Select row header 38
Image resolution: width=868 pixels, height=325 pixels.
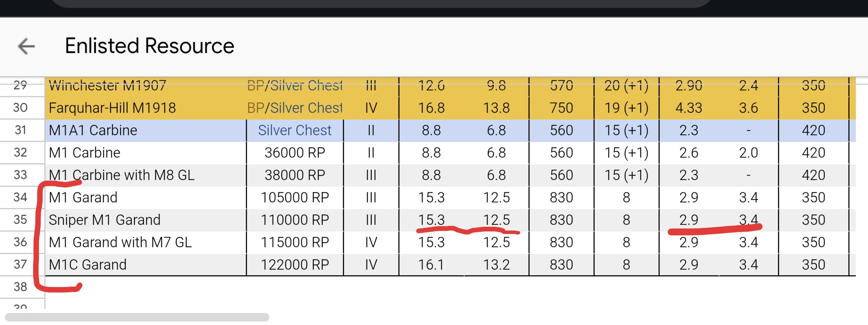20,287
